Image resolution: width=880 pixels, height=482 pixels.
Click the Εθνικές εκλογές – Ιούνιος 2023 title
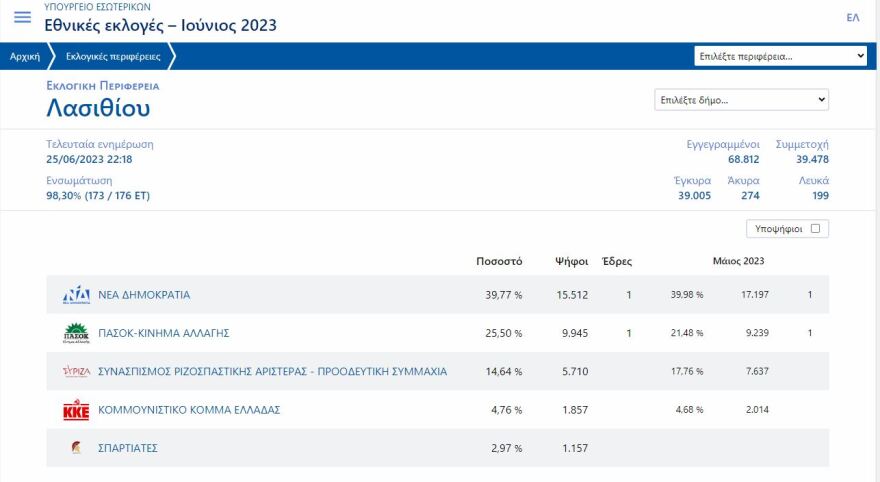click(x=160, y=25)
